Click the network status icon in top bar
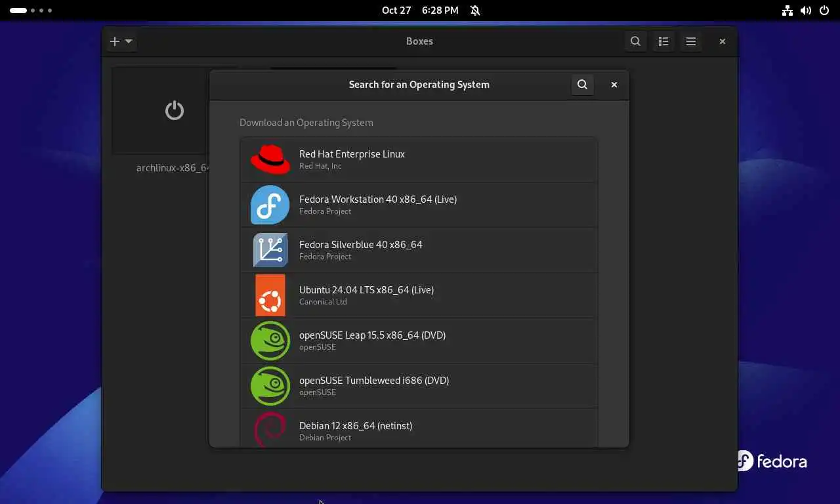This screenshot has width=840, height=504. coord(787,10)
